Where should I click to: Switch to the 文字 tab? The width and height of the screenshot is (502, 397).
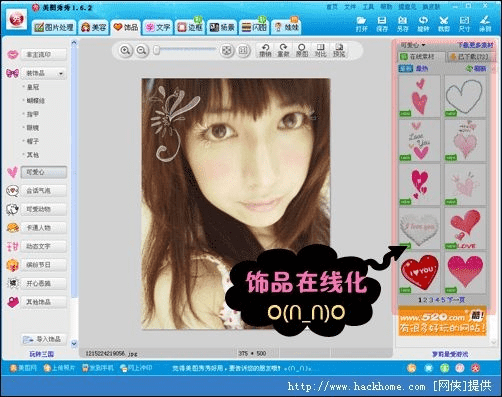point(158,27)
